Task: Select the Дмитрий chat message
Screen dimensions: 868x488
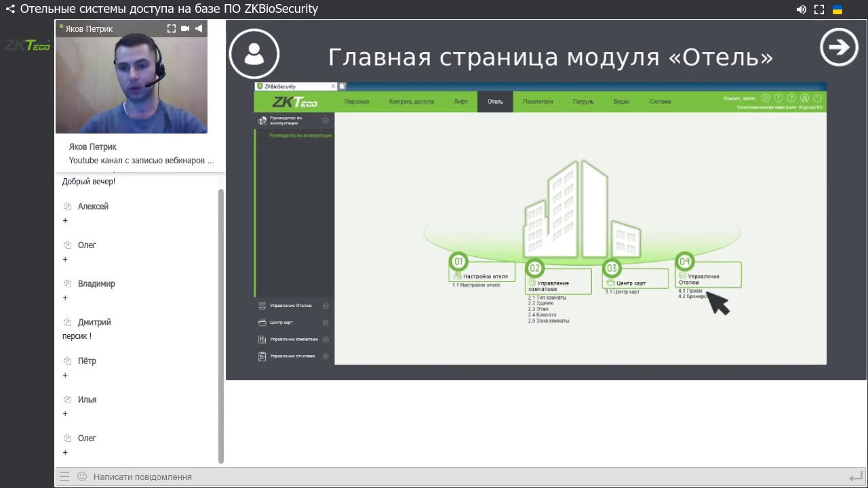Action: pos(77,336)
